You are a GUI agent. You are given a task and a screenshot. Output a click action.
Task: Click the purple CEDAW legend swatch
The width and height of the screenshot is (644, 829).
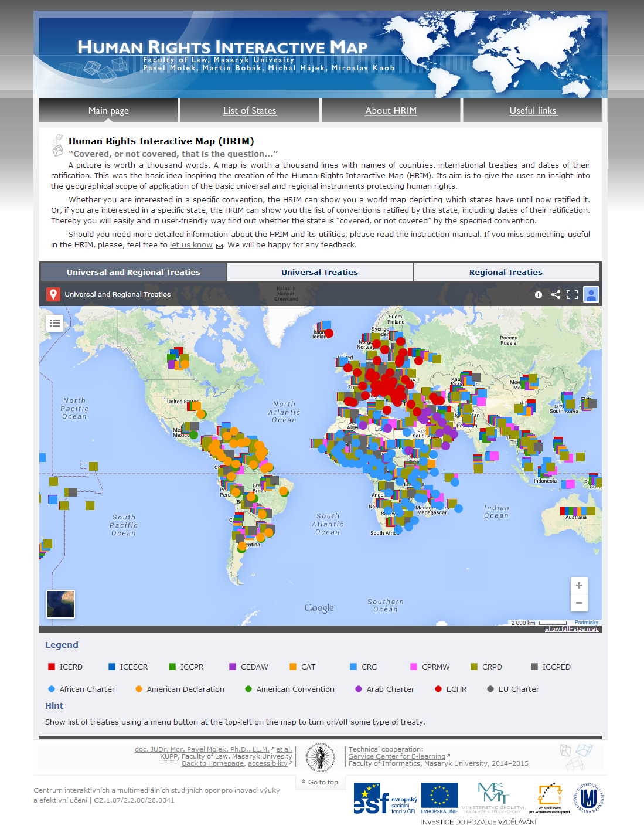(x=233, y=667)
